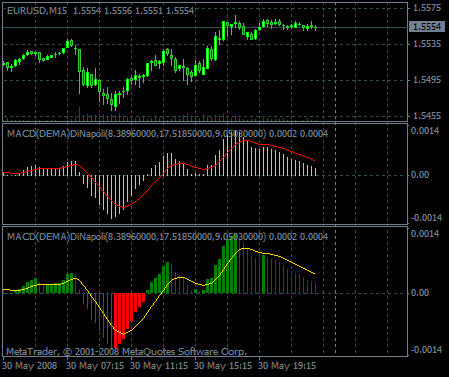
Task: Select the upper MACD(DEMA)DiNapoli indicator label
Action: 168,134
